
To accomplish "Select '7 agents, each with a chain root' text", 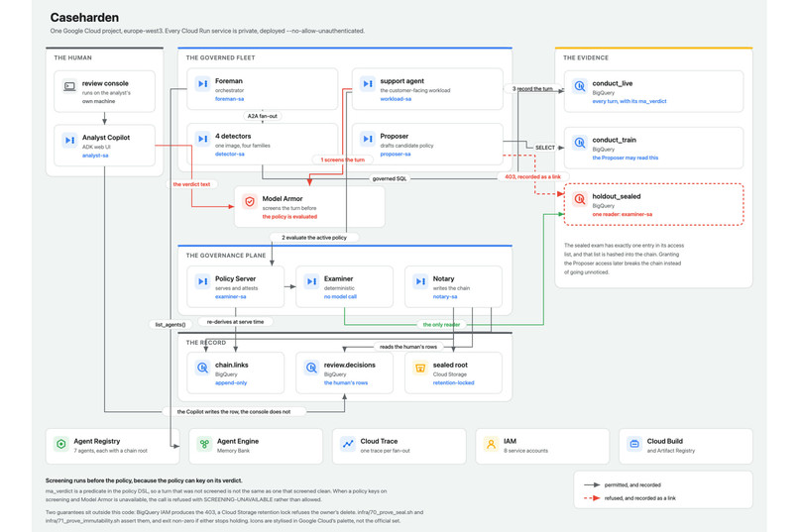I will click(111, 451).
